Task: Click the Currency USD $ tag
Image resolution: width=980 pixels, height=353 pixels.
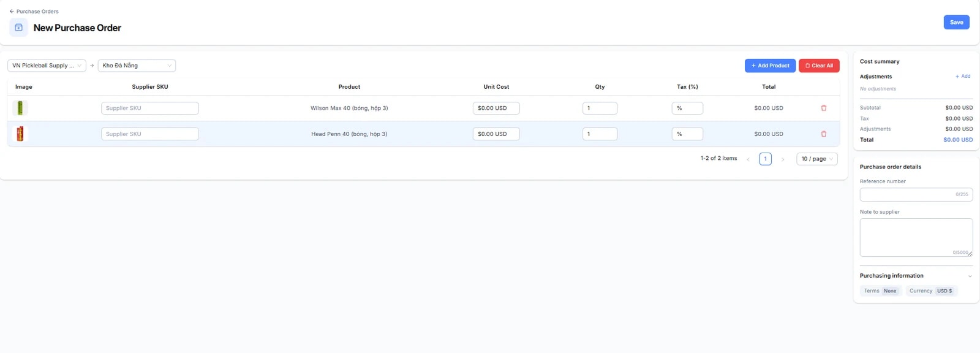Action: [931, 291]
